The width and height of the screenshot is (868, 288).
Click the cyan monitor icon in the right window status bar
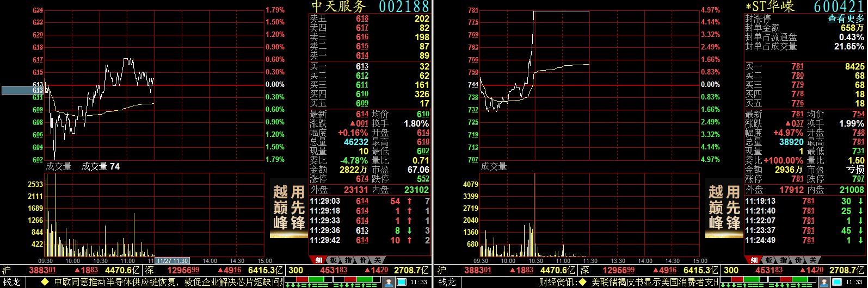click(x=837, y=282)
